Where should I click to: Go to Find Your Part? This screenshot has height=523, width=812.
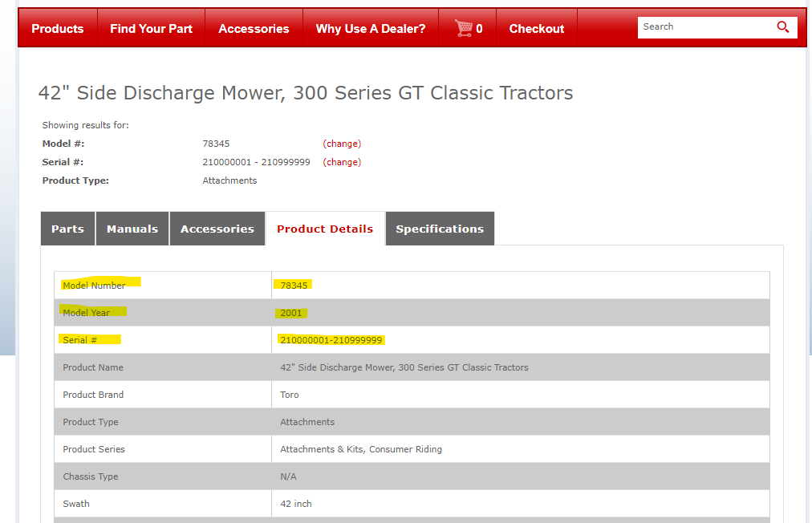tap(151, 29)
